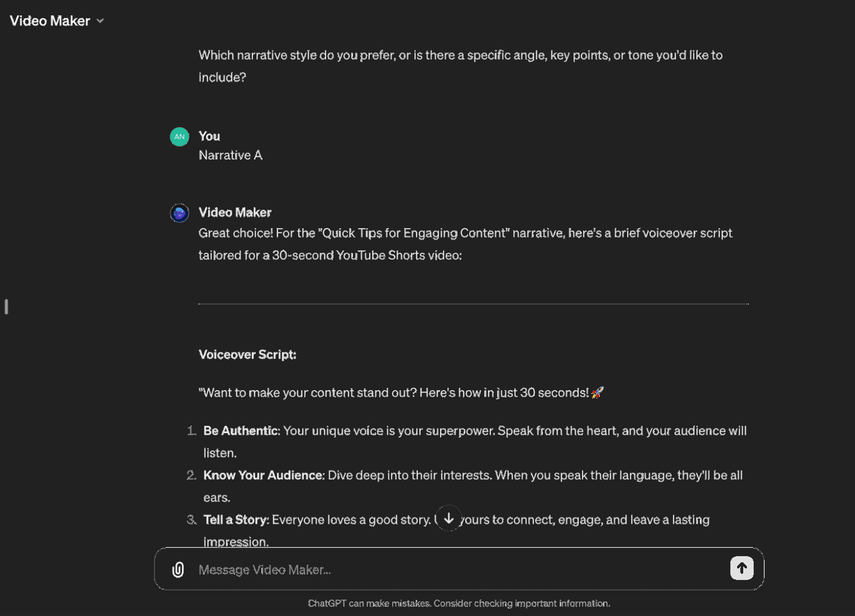Click the Video Maker planet avatar icon
The image size is (855, 616).
coord(179,212)
